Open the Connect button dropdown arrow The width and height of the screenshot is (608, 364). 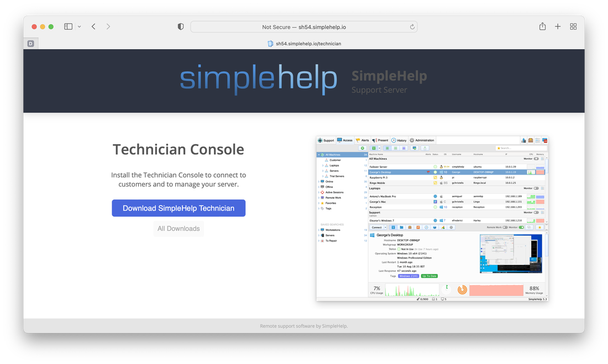click(x=385, y=228)
